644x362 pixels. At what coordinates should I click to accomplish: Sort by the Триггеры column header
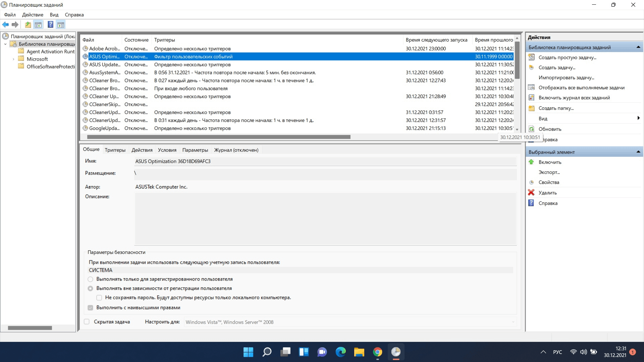pyautogui.click(x=277, y=40)
